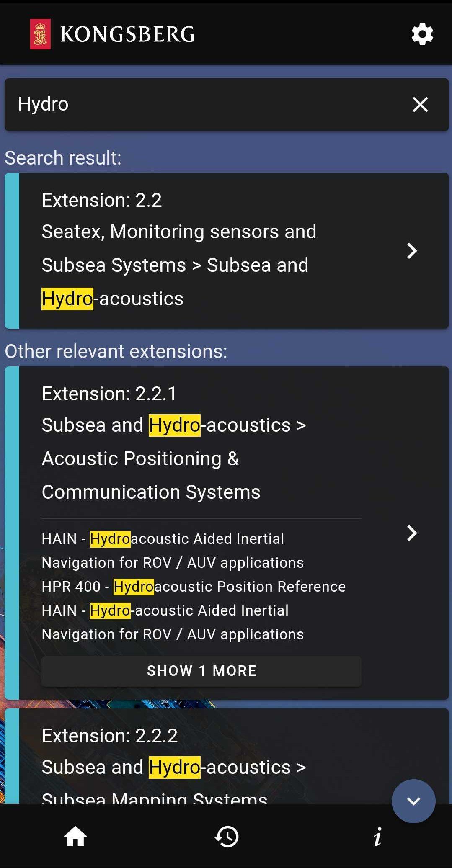Tap HPR 400 Hydroacoustic Position Reference line
The image size is (452, 868).
tap(194, 587)
